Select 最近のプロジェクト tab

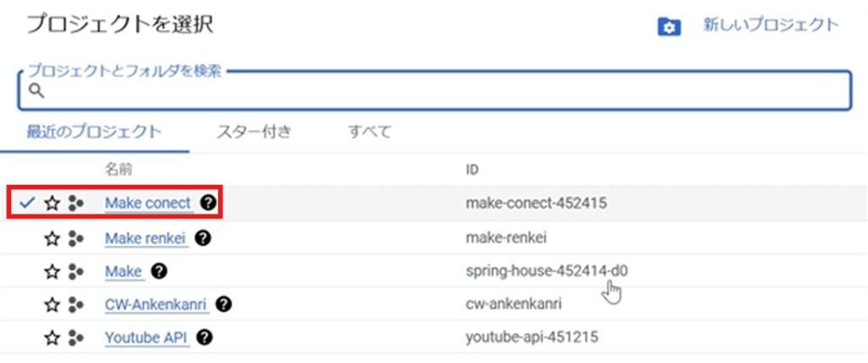(93, 131)
